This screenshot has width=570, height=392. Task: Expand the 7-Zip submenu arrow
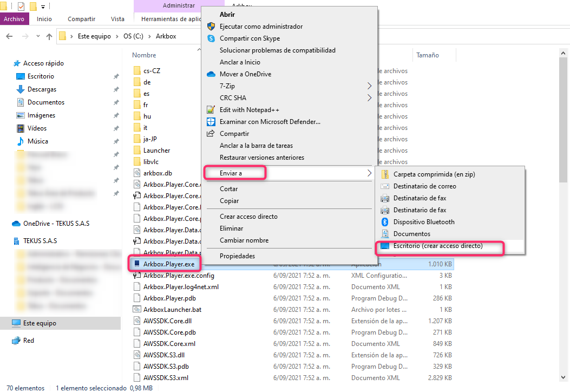tap(370, 86)
